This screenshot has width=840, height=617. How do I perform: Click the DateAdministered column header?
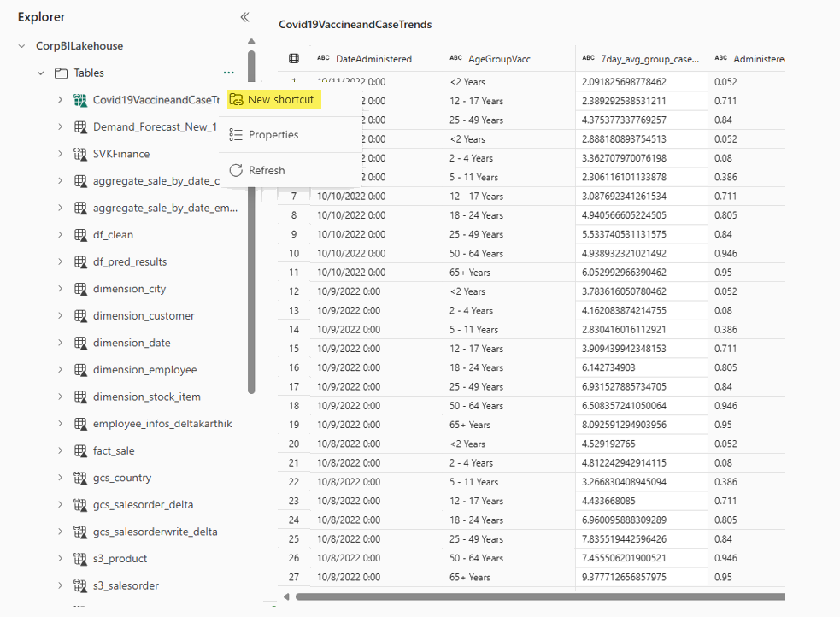pos(373,59)
